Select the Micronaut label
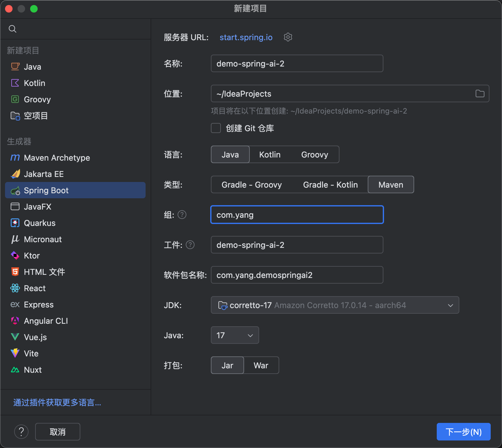The height and width of the screenshot is (448, 502). point(43,239)
